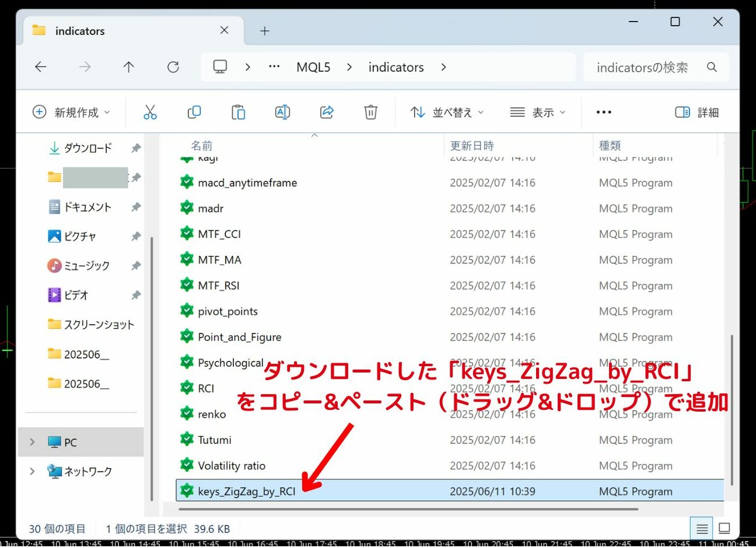Click the Share icon
The width and height of the screenshot is (756, 548).
327,112
